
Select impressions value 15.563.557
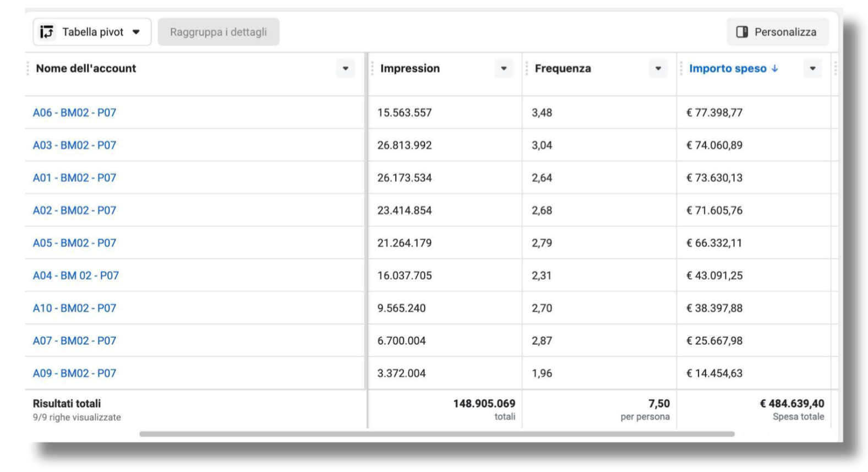(x=405, y=112)
